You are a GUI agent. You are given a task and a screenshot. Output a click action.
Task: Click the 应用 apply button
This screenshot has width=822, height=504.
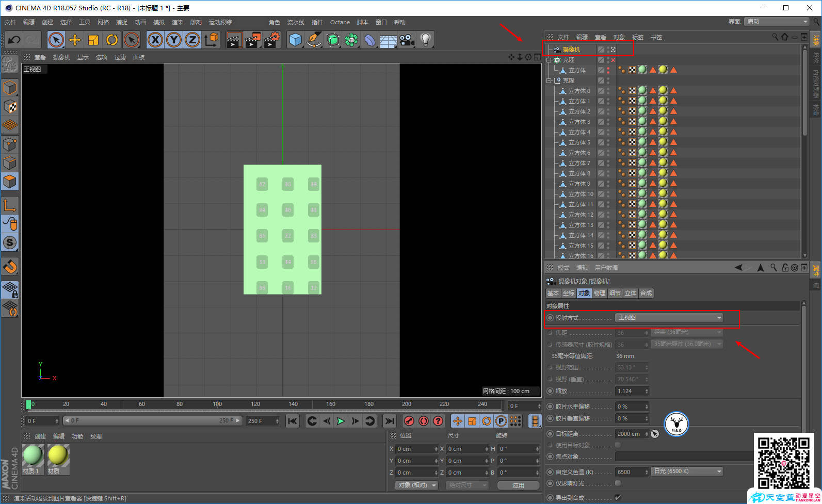518,485
